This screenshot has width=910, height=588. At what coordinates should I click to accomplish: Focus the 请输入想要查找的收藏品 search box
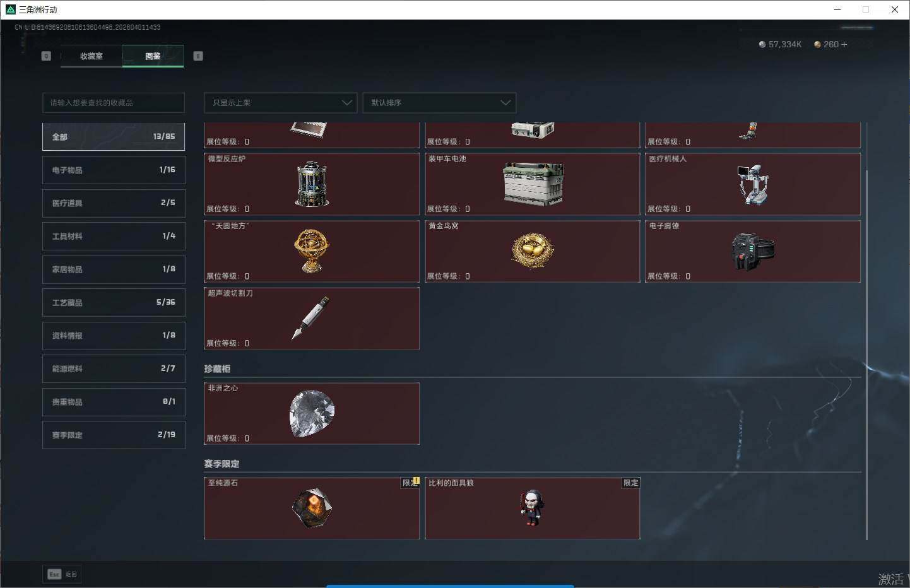tap(114, 103)
